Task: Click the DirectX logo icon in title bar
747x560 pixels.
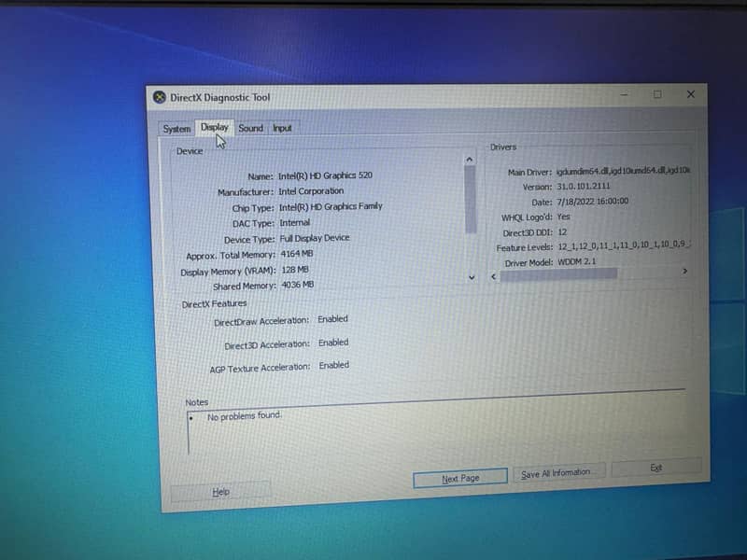Action: point(160,97)
